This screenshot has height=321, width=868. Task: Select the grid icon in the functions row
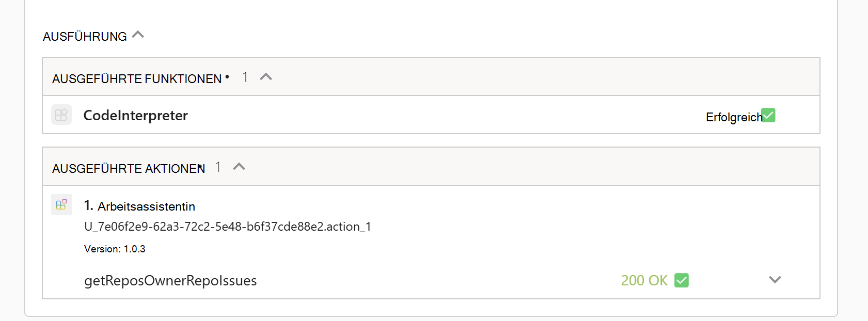coord(61,115)
